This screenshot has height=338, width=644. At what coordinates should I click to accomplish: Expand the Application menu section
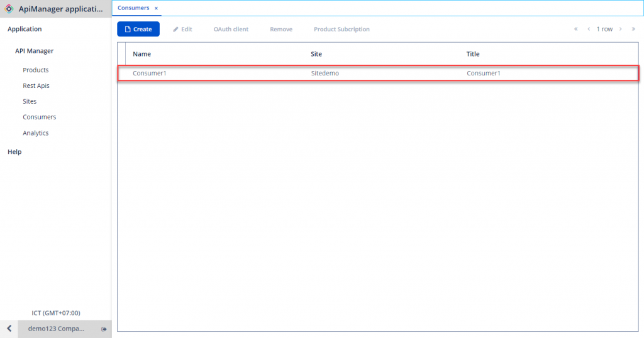pyautogui.click(x=25, y=29)
